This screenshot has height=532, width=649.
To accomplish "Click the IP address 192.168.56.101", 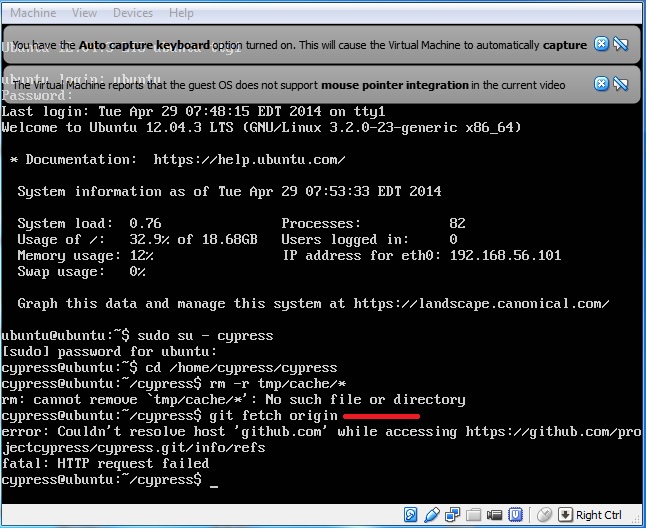I will coord(505,255).
